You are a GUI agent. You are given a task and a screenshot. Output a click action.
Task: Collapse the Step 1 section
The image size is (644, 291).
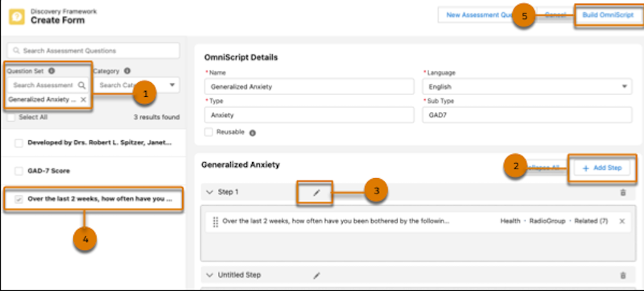tap(209, 192)
